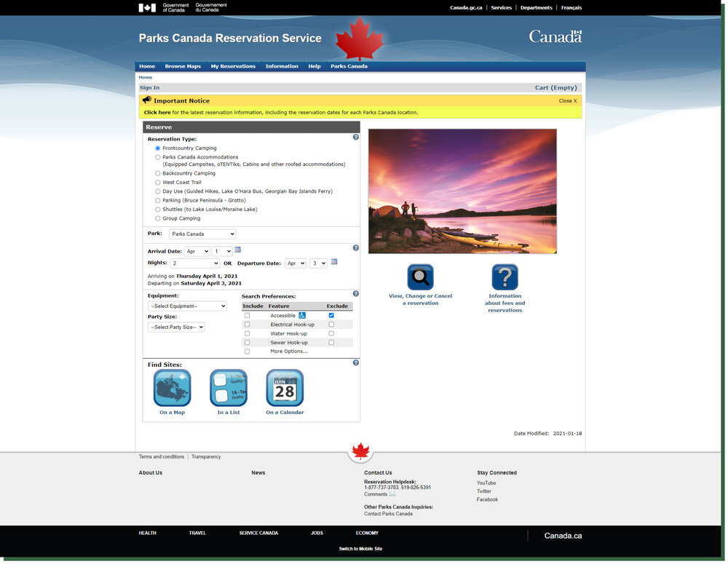
Task: Open the In a List site finder icon
Action: (x=229, y=388)
